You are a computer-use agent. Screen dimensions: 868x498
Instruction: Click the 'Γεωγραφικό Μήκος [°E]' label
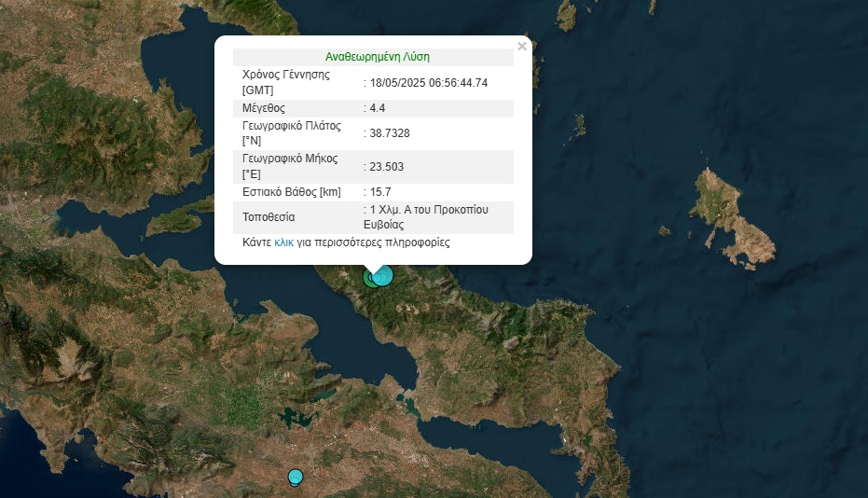click(290, 166)
